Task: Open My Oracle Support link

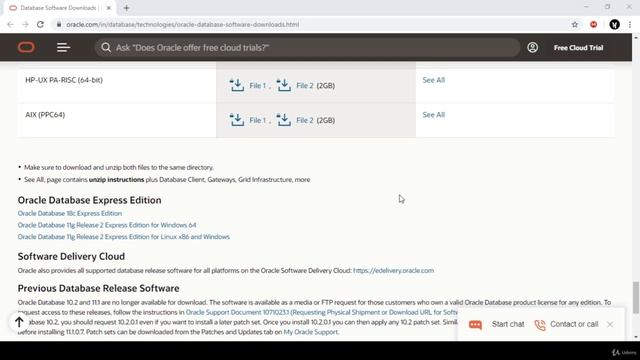Action: [x=311, y=332]
